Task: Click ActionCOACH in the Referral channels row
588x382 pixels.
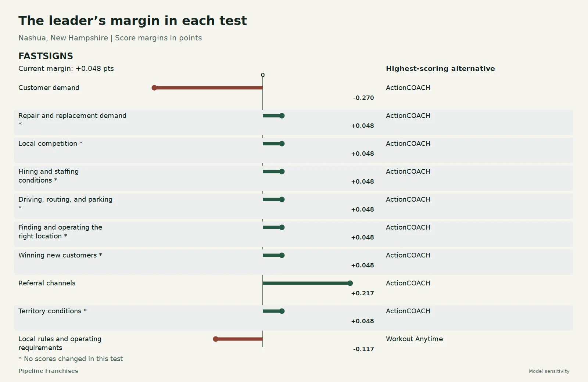Action: [x=408, y=283]
